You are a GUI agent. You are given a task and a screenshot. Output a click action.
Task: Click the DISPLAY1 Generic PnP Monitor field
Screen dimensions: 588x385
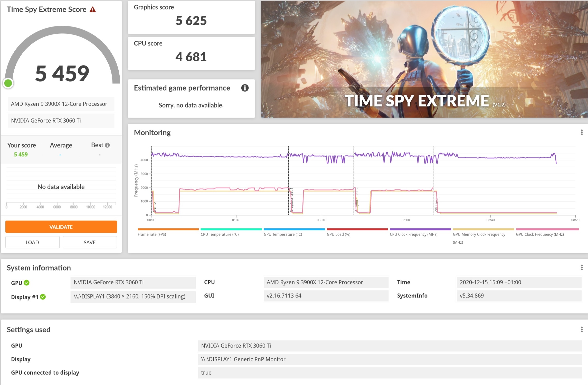[x=390, y=359]
